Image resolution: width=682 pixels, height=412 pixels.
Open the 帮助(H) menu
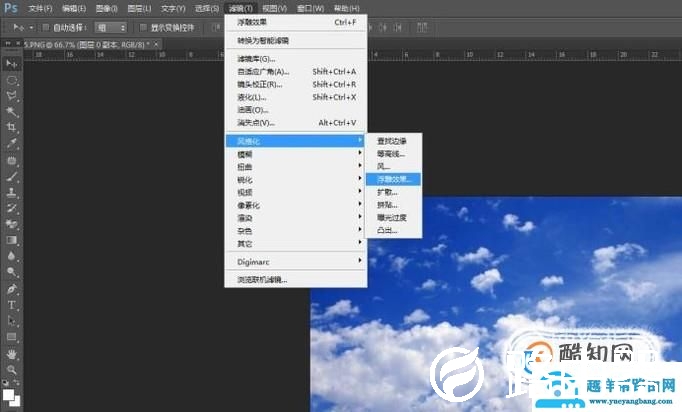347,8
